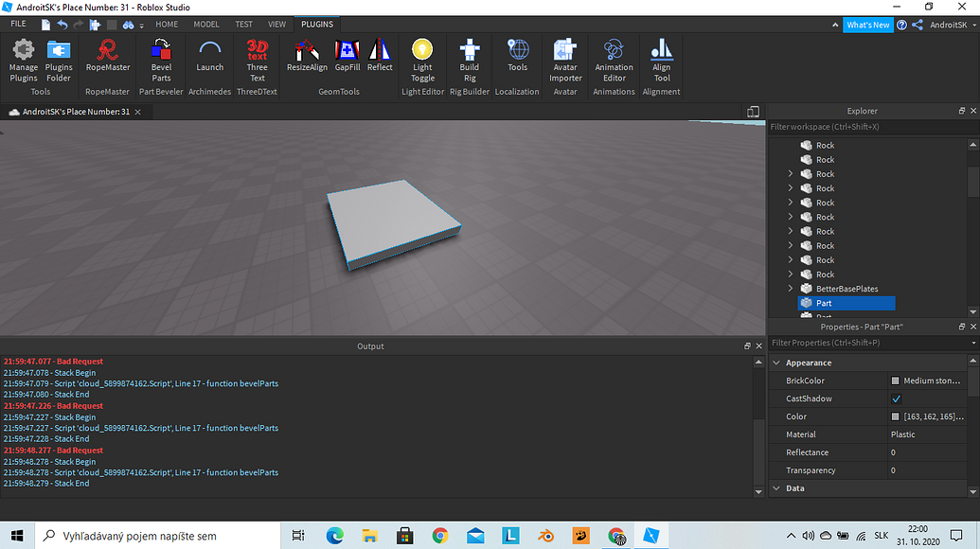Activate the Align Tool
Viewport: 980px width, 549px height.
[661, 61]
